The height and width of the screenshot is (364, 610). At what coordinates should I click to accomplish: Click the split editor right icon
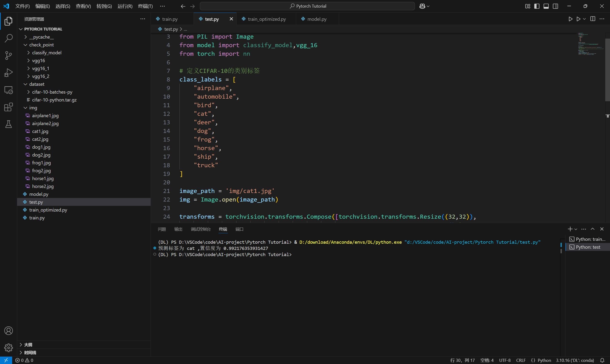593,19
